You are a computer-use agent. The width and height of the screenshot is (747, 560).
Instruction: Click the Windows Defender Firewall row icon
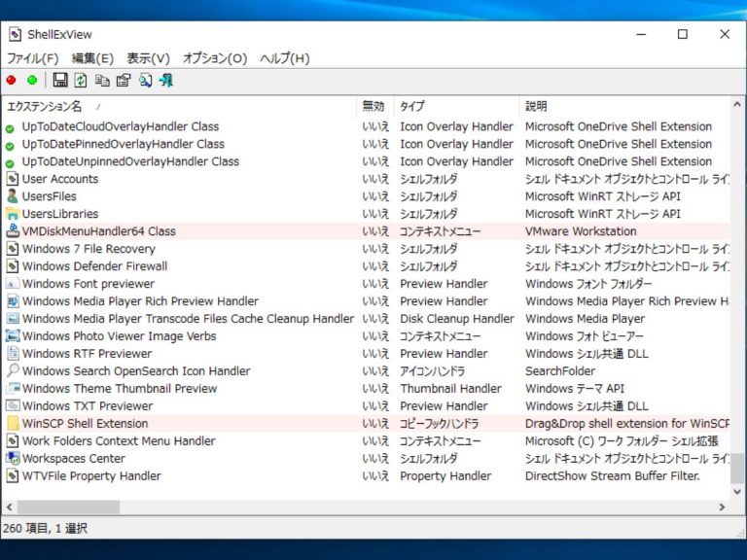pyautogui.click(x=13, y=266)
